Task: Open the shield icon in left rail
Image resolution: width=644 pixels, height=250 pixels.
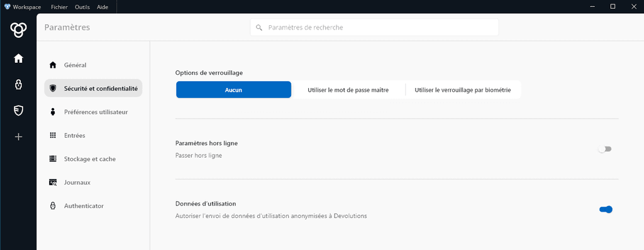Action: tap(18, 111)
